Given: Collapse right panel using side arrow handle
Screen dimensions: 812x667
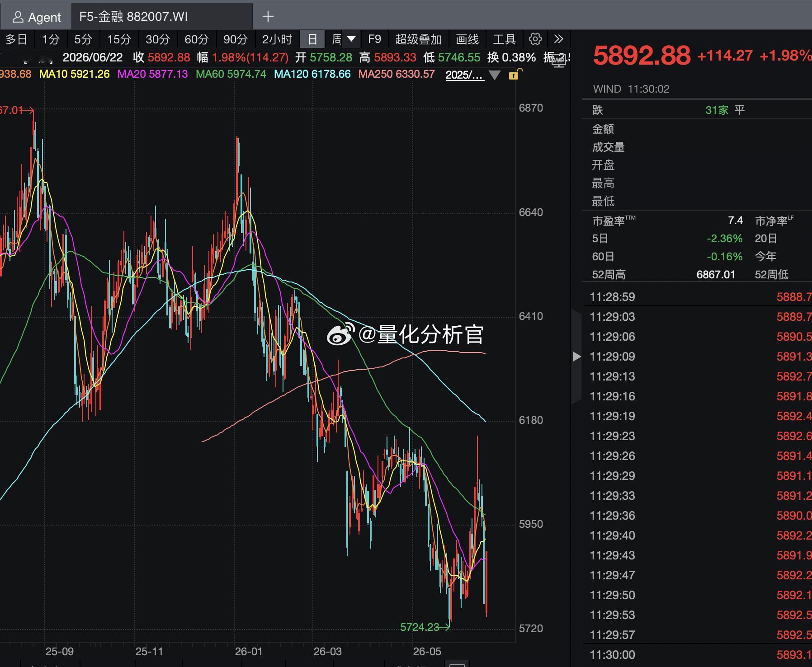Looking at the screenshot, I should (x=576, y=357).
